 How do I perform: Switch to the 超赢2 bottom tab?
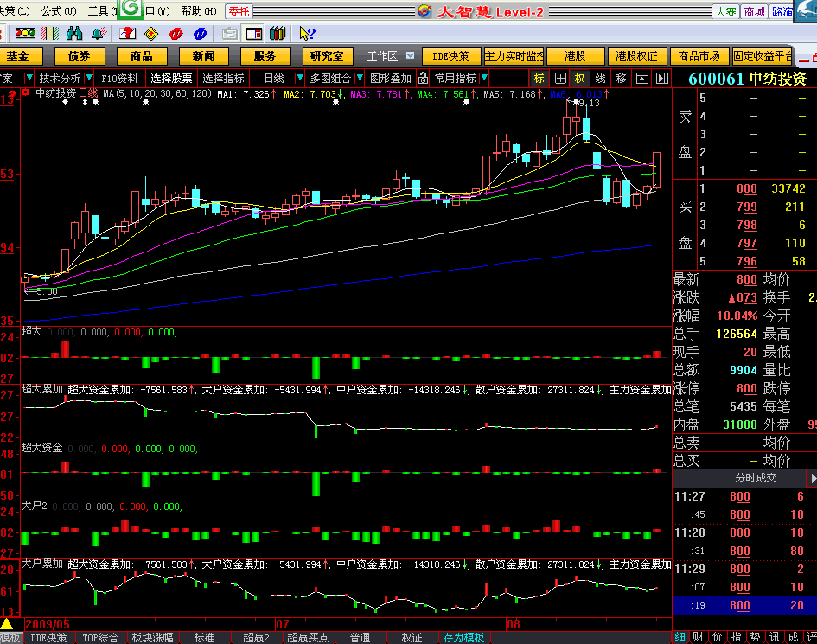[256, 638]
